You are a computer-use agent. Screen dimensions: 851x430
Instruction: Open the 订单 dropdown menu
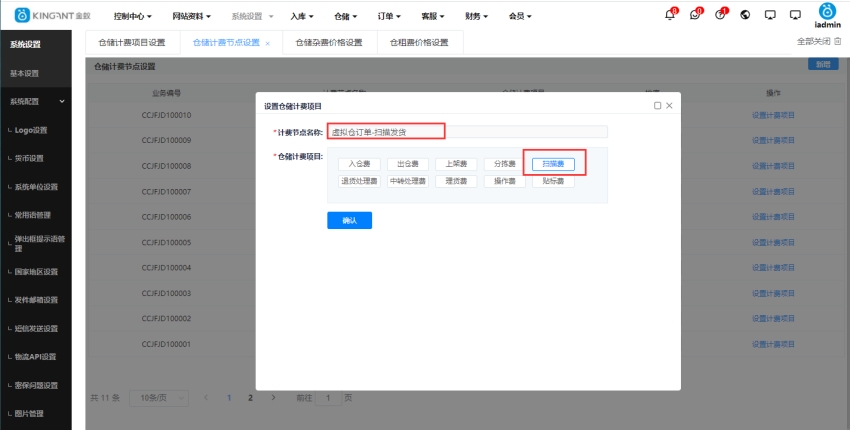[x=389, y=16]
